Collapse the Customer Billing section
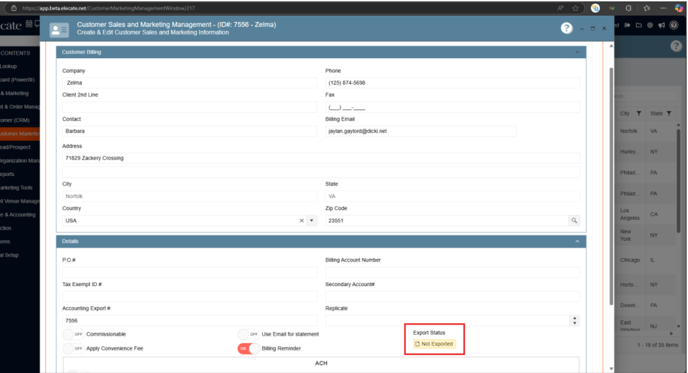The width and height of the screenshot is (688, 373). point(577,52)
